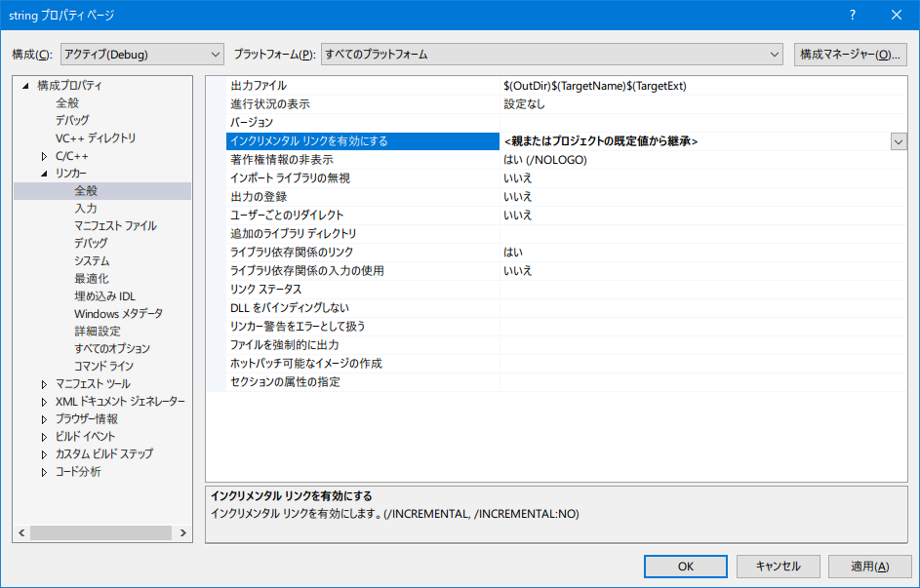Click the 適用 apply button

868,566
